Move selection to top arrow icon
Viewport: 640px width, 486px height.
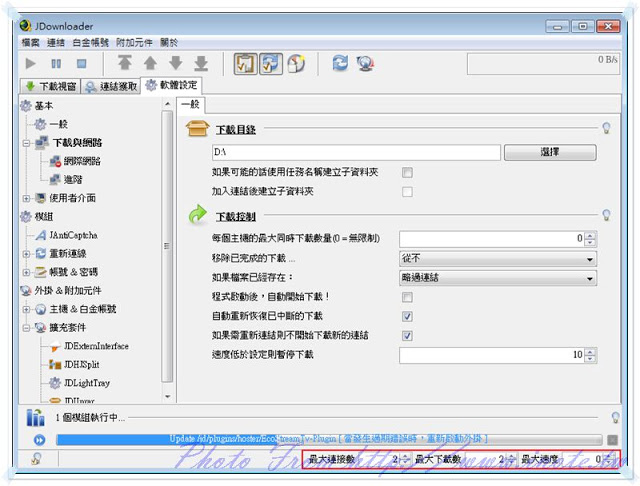pos(125,63)
